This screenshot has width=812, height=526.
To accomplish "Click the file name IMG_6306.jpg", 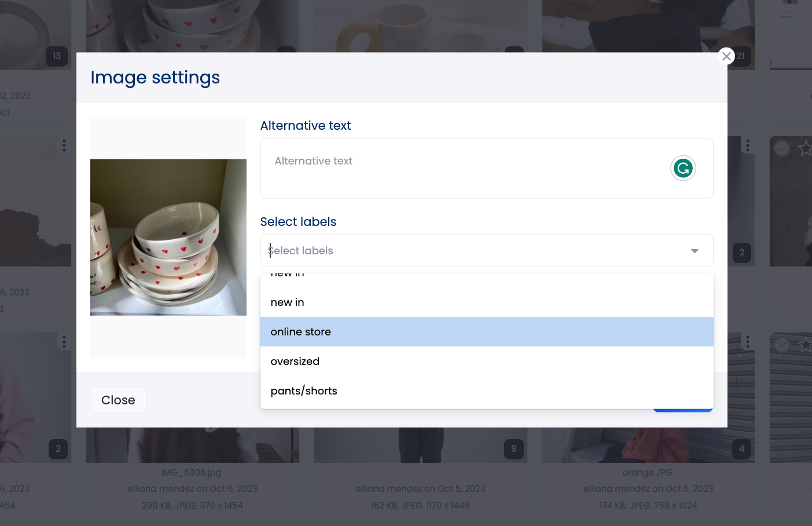I will click(192, 473).
